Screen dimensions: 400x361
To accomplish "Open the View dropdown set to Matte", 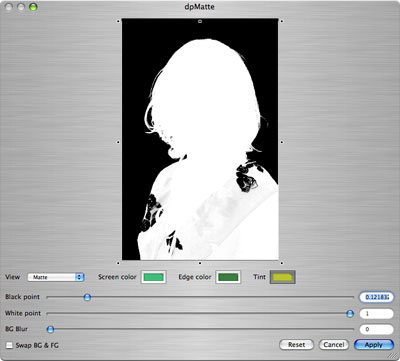I will click(x=56, y=277).
